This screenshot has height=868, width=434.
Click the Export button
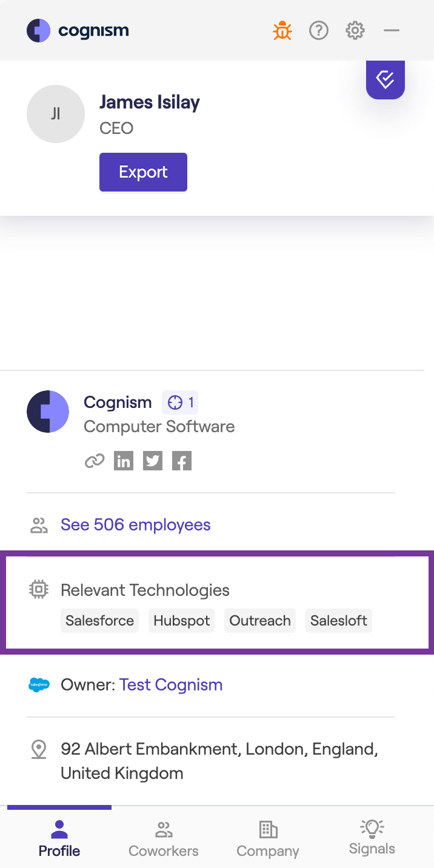143,172
